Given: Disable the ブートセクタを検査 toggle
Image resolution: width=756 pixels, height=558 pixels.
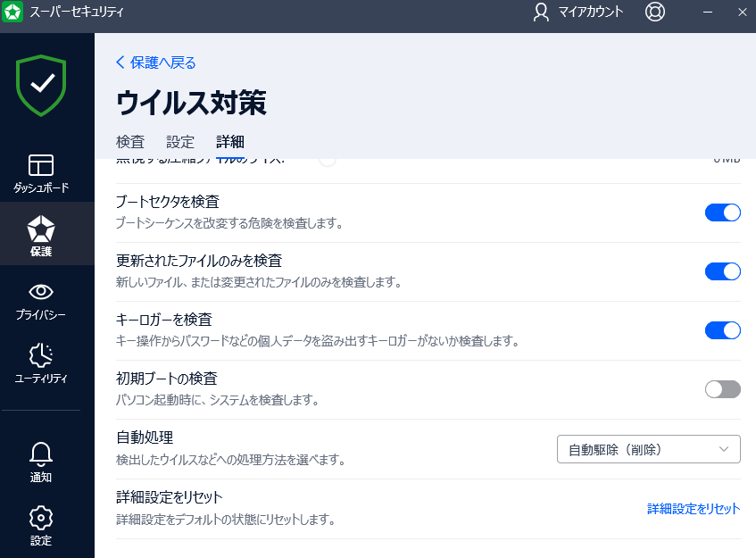Looking at the screenshot, I should coord(722,212).
